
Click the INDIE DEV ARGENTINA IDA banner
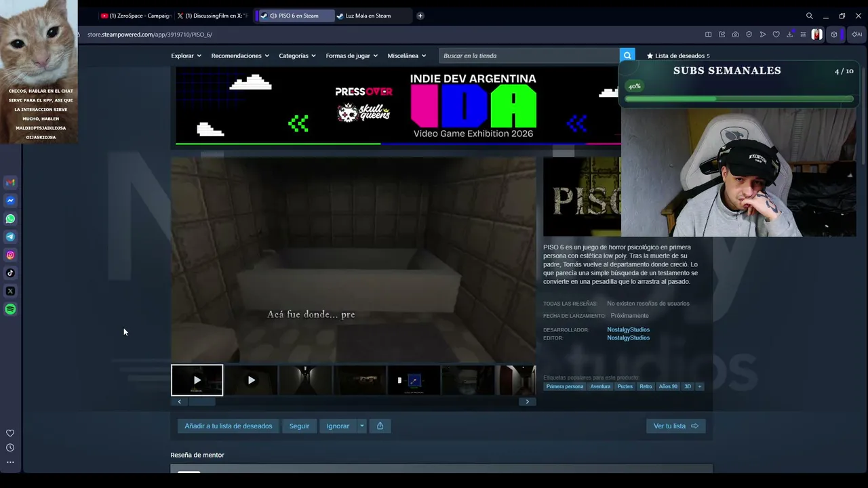point(397,106)
